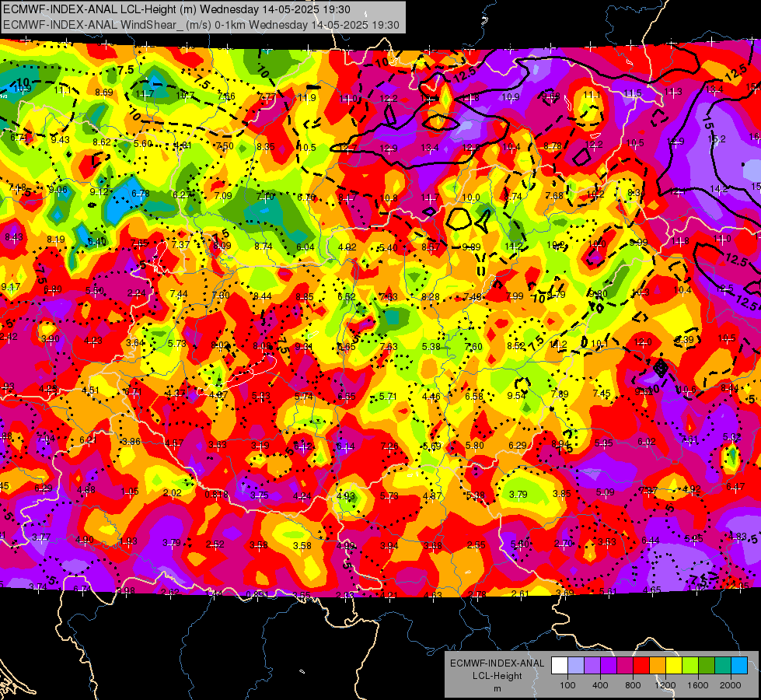Click the white legend swatch
761x700 pixels.
560,665
